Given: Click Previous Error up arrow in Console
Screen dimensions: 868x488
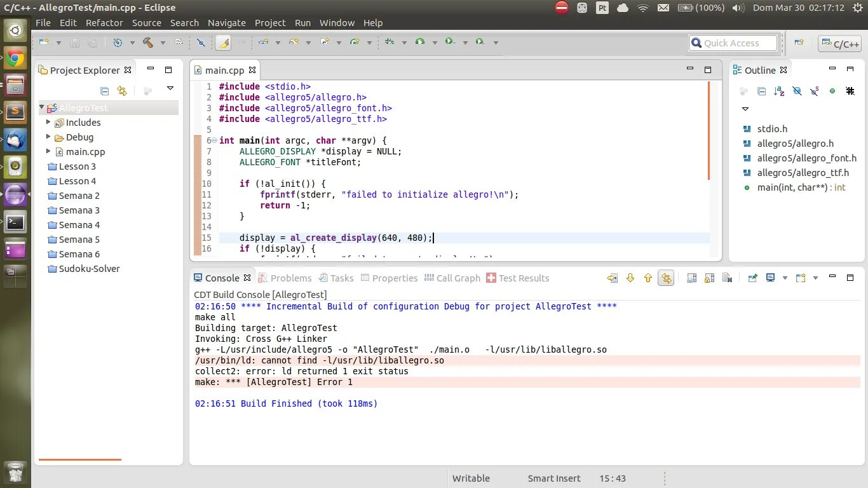Looking at the screenshot, I should [x=648, y=278].
